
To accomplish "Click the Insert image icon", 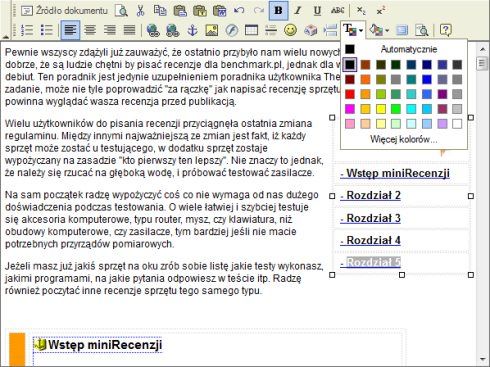I will [212, 30].
